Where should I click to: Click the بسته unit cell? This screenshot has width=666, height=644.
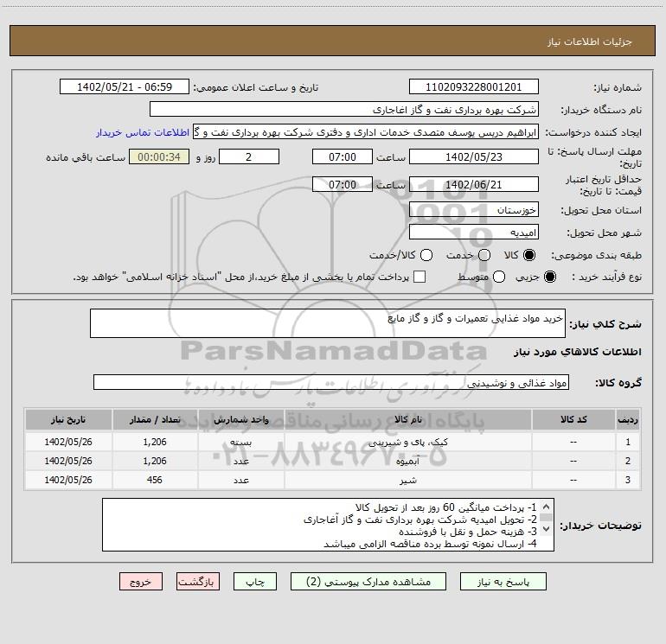click(x=241, y=442)
